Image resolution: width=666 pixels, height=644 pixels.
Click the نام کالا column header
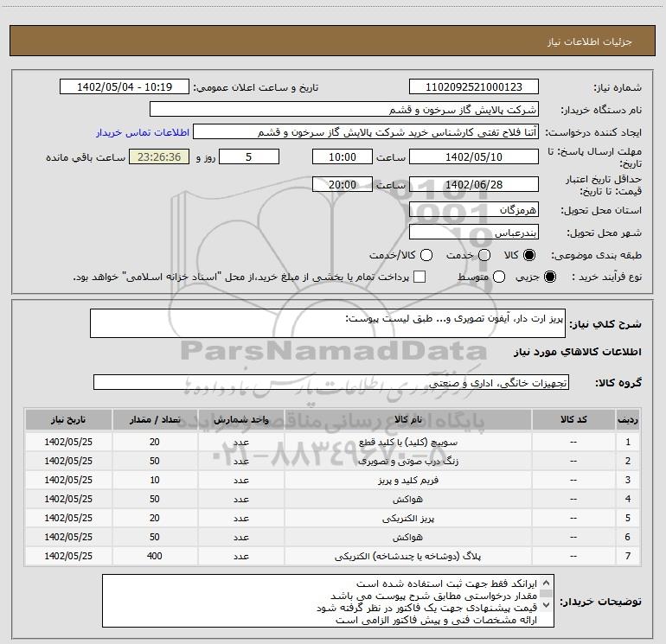click(407, 419)
